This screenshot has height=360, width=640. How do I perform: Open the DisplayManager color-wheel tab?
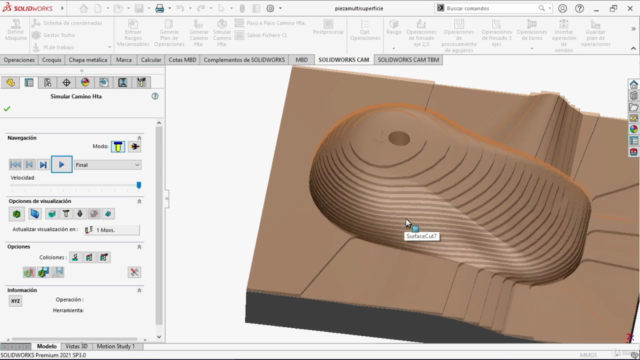[x=85, y=82]
